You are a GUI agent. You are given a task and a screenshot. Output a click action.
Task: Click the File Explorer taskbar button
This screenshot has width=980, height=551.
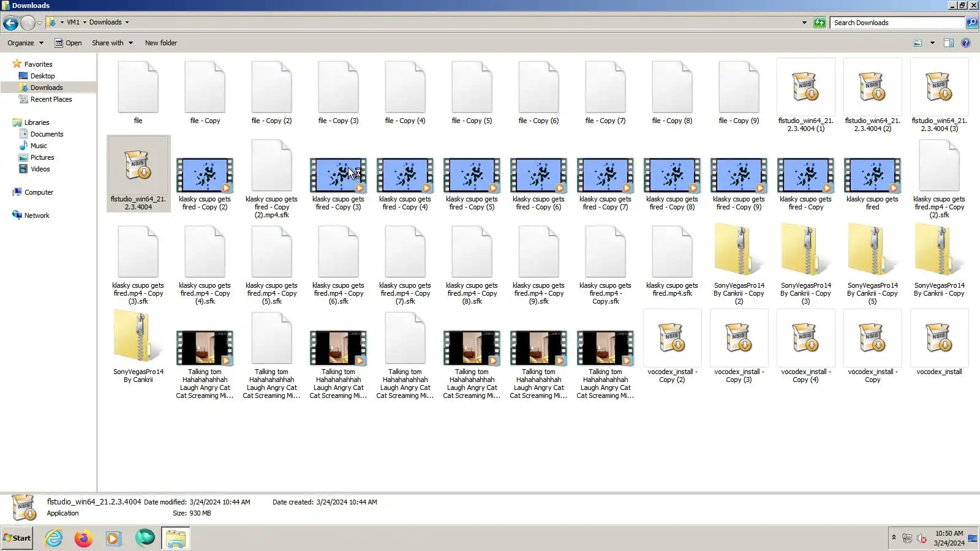(176, 538)
